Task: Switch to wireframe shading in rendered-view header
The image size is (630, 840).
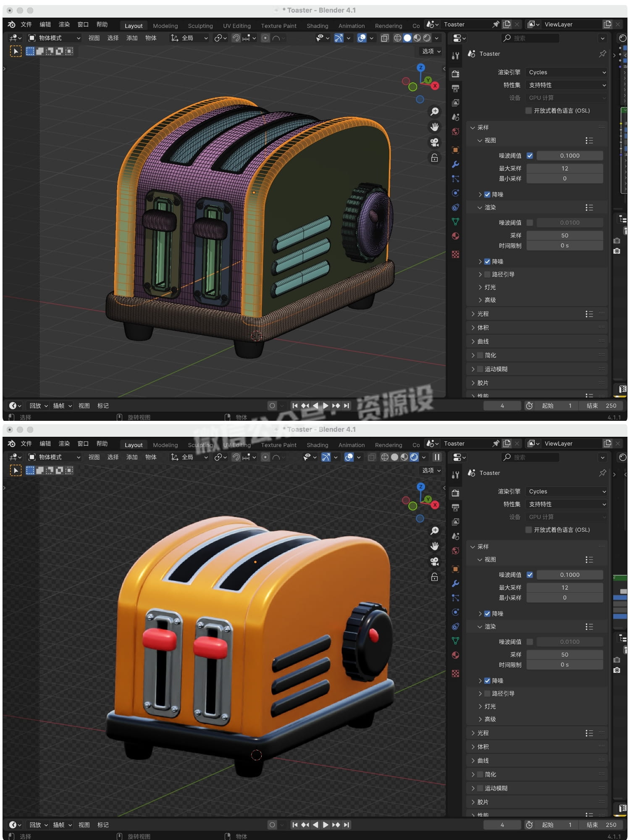Action: click(385, 457)
